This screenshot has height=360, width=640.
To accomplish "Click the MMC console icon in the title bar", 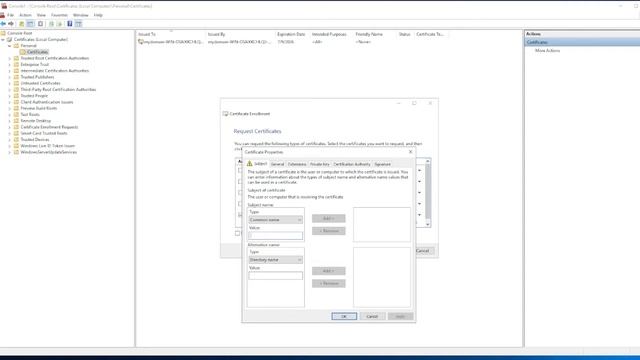I will (4, 6).
